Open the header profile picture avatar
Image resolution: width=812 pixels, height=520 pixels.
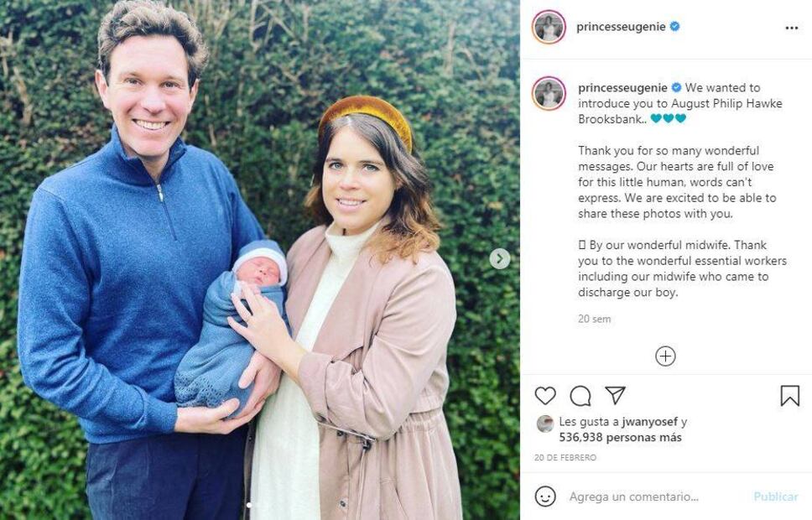click(x=549, y=27)
